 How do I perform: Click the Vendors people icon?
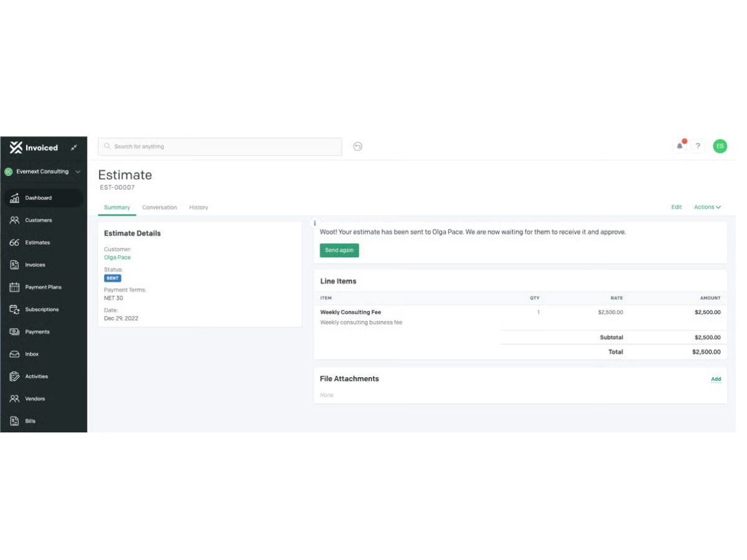14,399
